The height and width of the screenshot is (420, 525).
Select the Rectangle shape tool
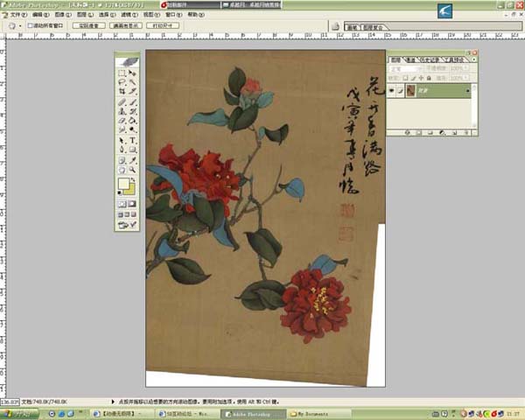pos(132,149)
